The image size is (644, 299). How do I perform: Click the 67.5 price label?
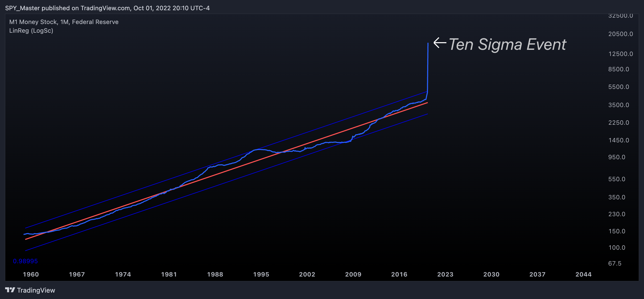(x=615, y=263)
